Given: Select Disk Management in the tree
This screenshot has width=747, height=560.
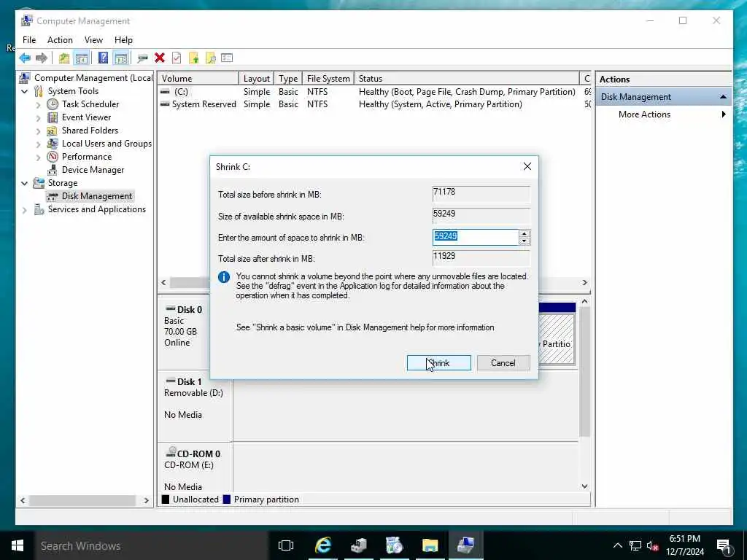Looking at the screenshot, I should click(97, 195).
